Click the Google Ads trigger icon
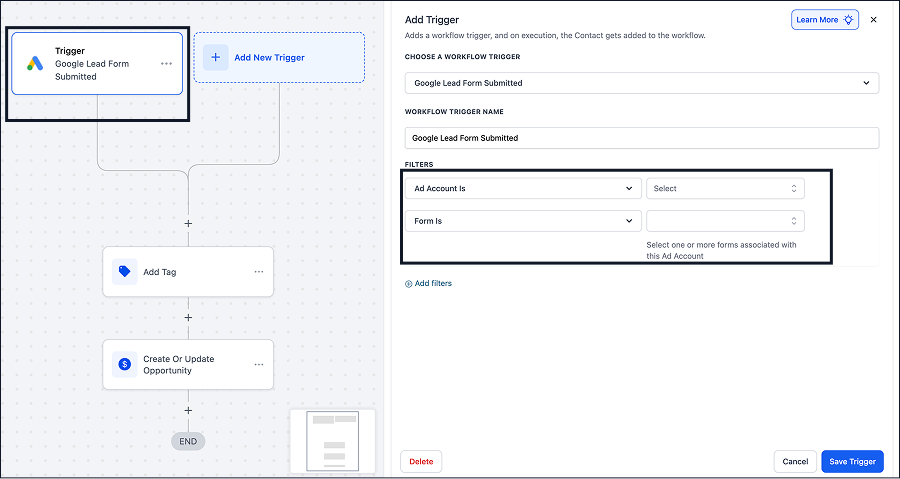Viewport: 900px width, 479px height. tap(35, 63)
